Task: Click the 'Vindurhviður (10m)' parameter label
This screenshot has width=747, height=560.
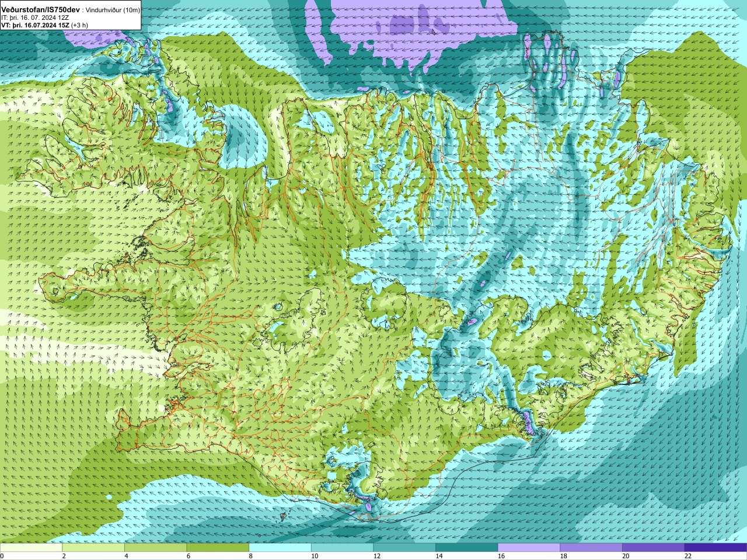Action: click(x=113, y=10)
